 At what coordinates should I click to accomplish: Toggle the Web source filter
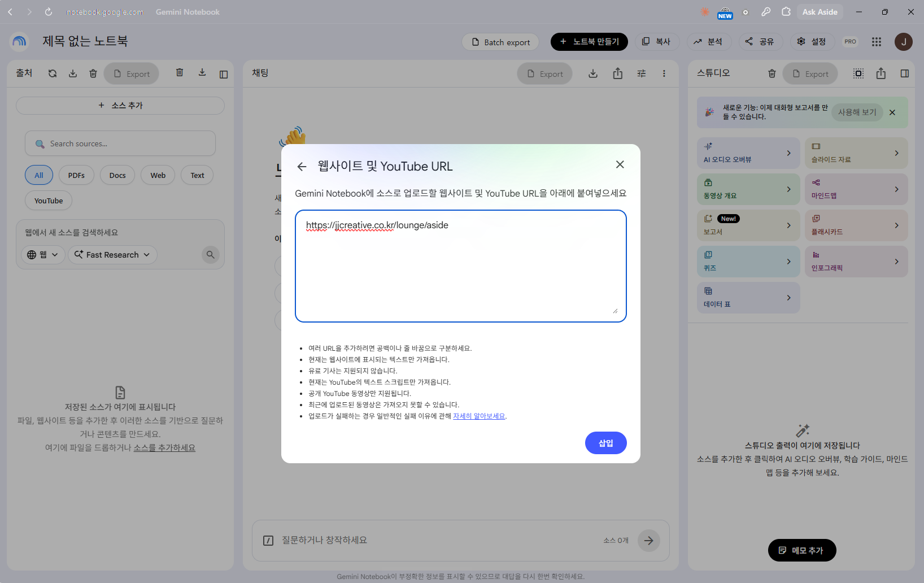pyautogui.click(x=158, y=175)
